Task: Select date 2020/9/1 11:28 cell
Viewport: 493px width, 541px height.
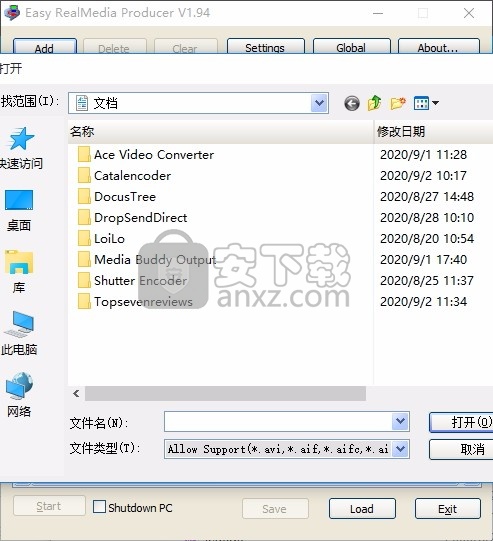Action: click(x=423, y=155)
